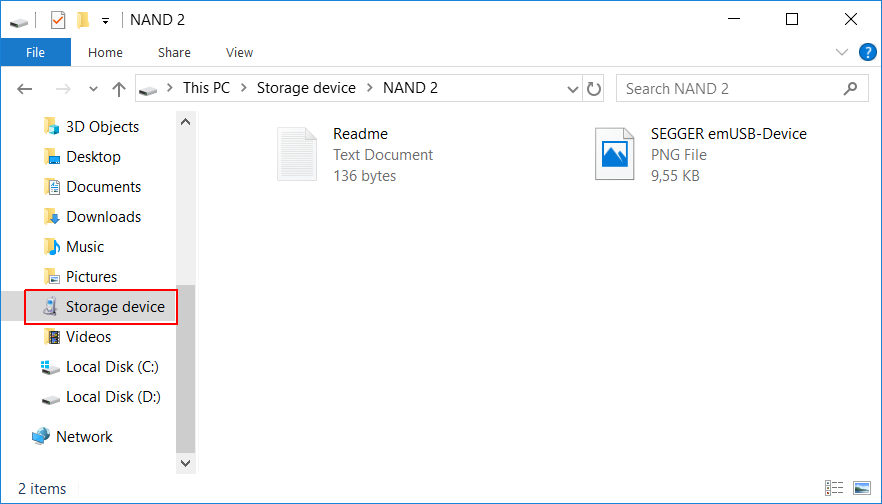Go up one folder level with the Up arrow

pyautogui.click(x=119, y=89)
